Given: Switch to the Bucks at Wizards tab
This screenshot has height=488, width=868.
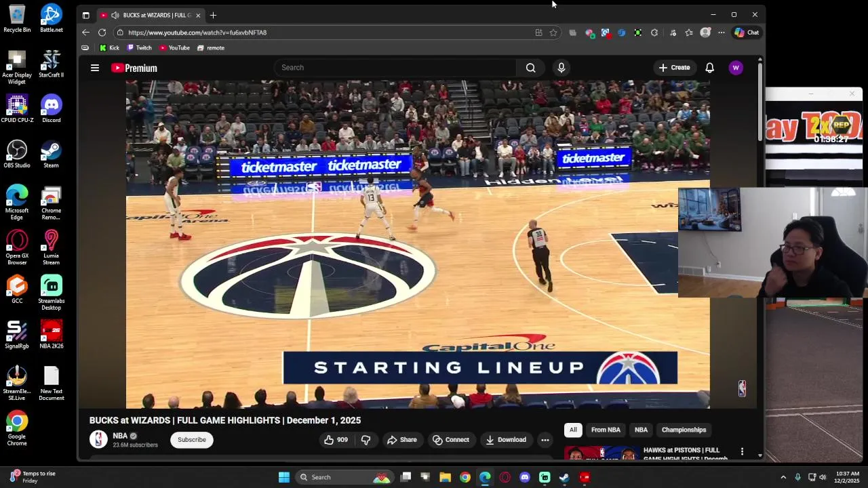Looking at the screenshot, I should click(x=151, y=15).
